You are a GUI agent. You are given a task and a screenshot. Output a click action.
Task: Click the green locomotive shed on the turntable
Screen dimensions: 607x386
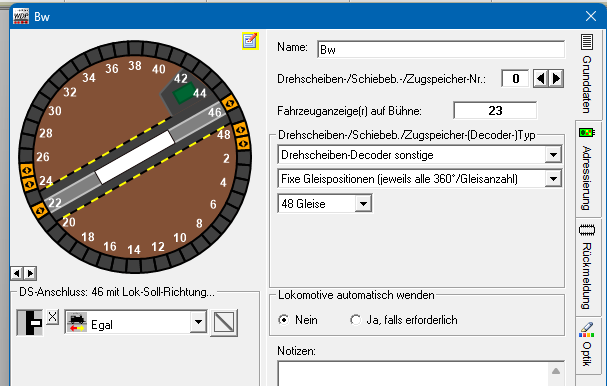click(x=184, y=94)
